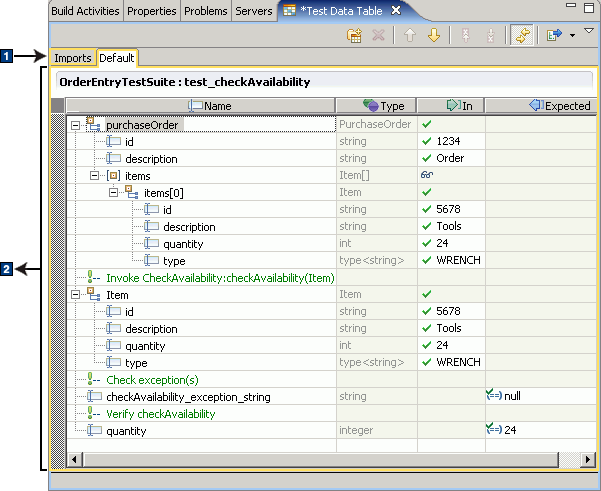Click the insert-below toolbar icon
The width and height of the screenshot is (601, 491).
pos(490,35)
